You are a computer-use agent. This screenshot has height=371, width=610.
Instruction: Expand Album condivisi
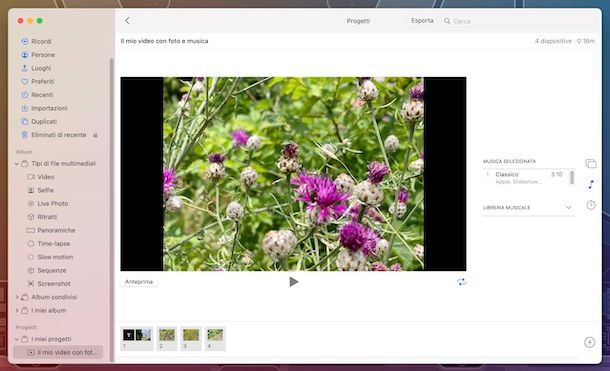coord(17,297)
